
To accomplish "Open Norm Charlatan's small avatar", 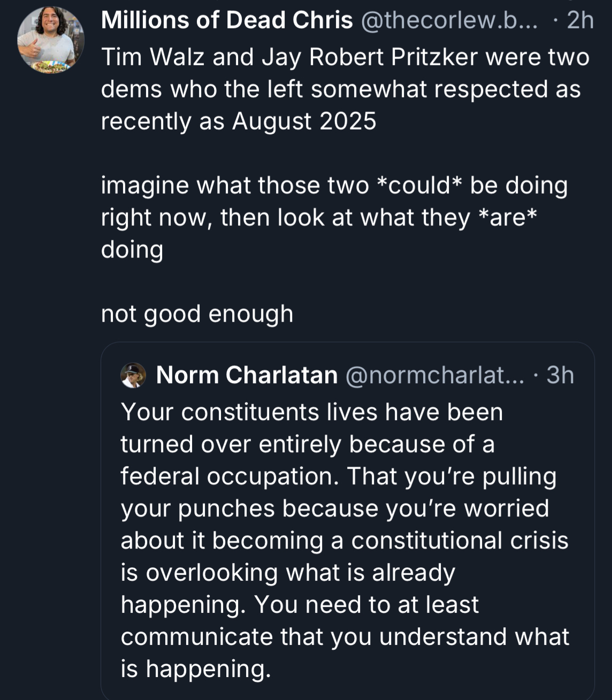I will [133, 375].
